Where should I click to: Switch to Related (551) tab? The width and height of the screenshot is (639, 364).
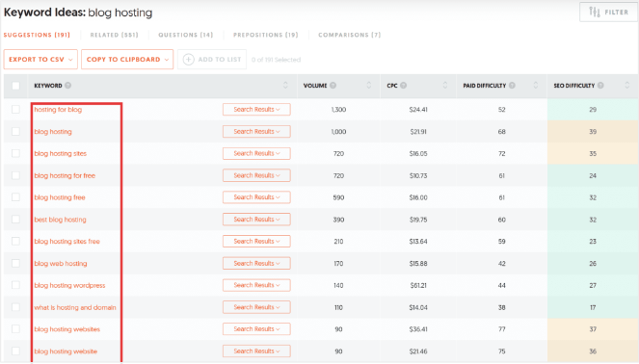click(x=114, y=35)
